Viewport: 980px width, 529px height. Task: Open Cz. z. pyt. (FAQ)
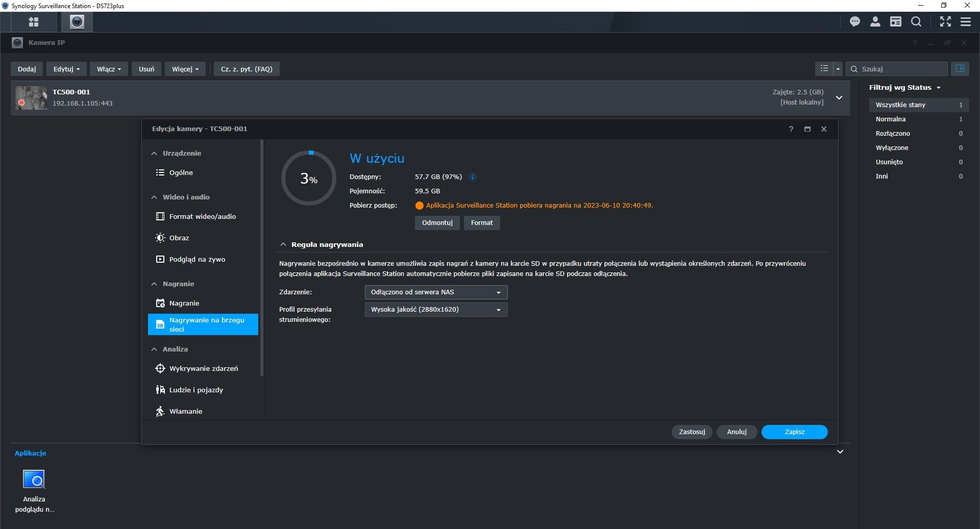247,69
